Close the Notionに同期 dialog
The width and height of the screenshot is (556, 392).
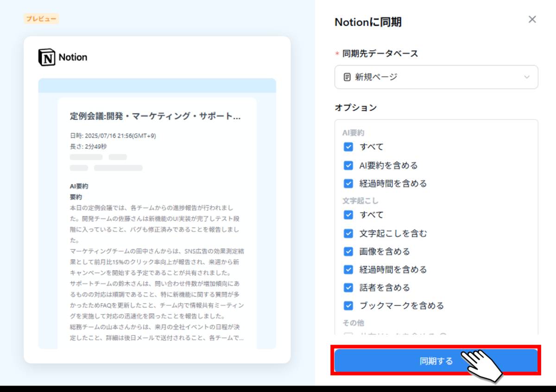pyautogui.click(x=532, y=19)
